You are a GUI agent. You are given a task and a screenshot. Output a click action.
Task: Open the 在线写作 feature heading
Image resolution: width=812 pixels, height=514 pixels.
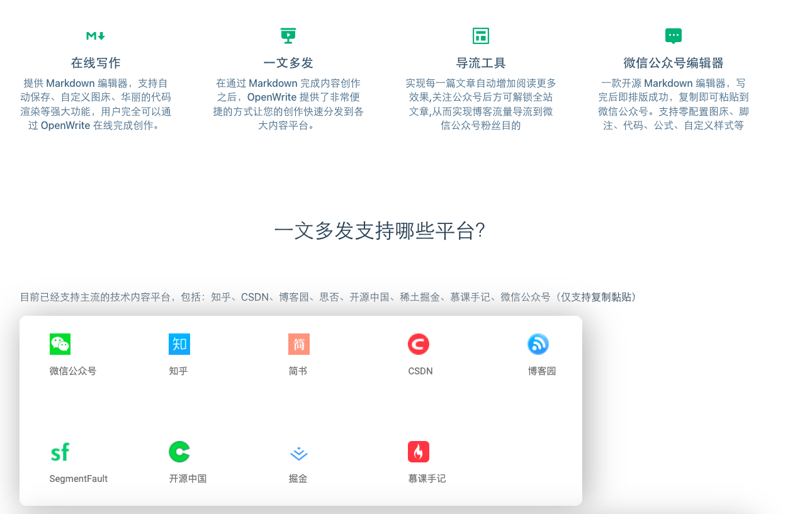coord(96,63)
